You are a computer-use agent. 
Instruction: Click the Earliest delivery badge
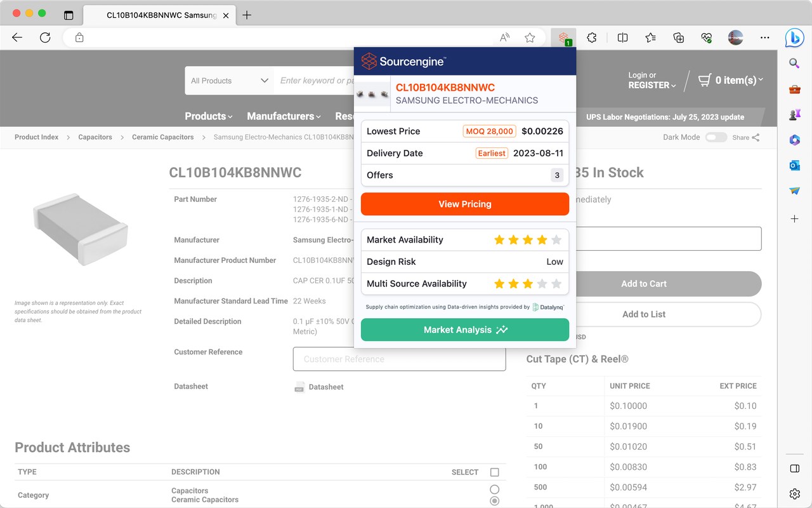492,153
